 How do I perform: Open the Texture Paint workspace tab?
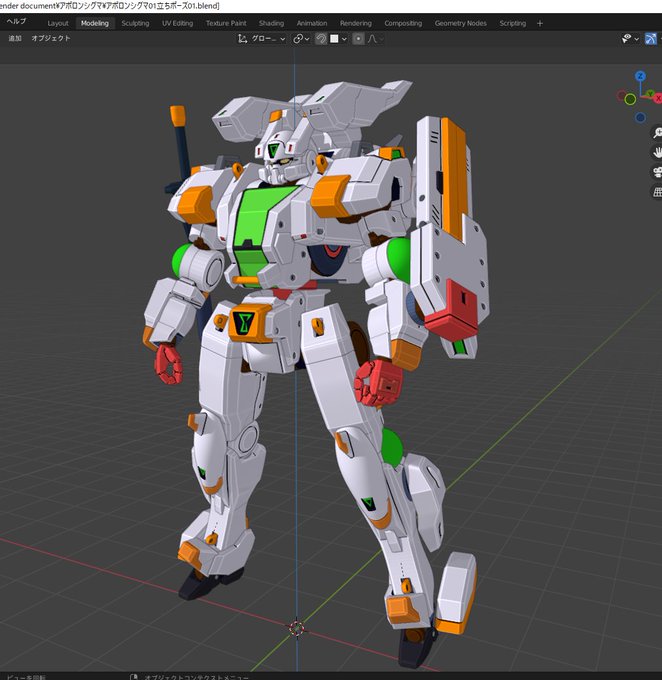tap(226, 23)
